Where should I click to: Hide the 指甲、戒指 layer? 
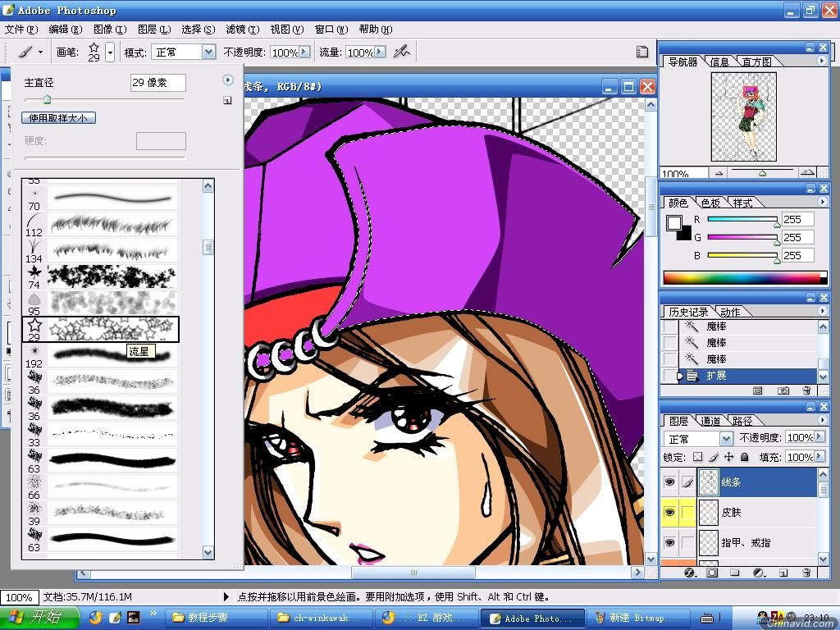coord(669,543)
